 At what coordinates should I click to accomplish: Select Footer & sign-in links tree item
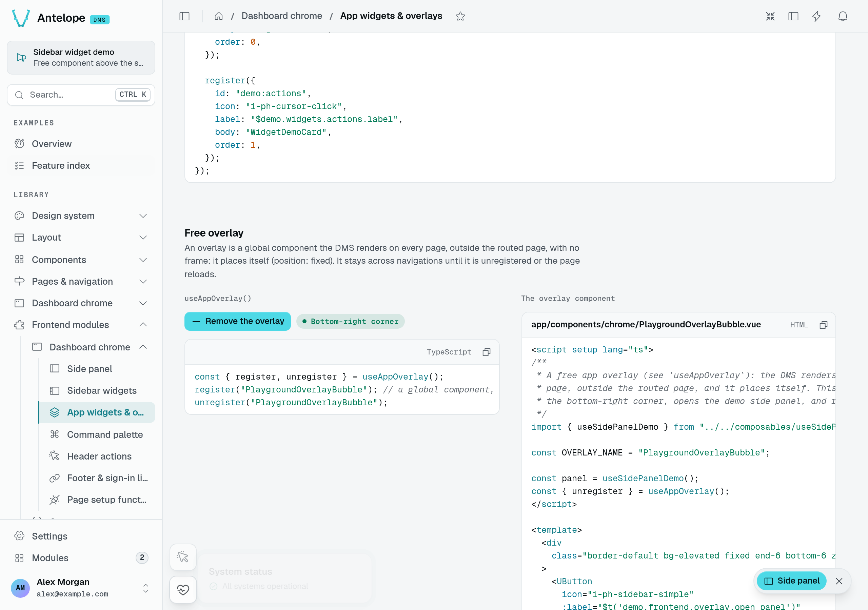[x=97, y=478]
